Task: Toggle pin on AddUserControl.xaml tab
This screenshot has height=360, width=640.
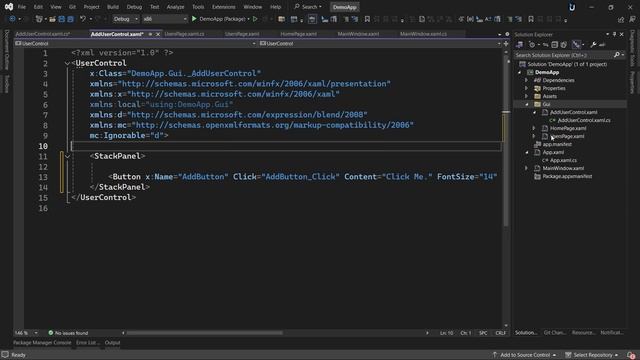Action: [150, 34]
